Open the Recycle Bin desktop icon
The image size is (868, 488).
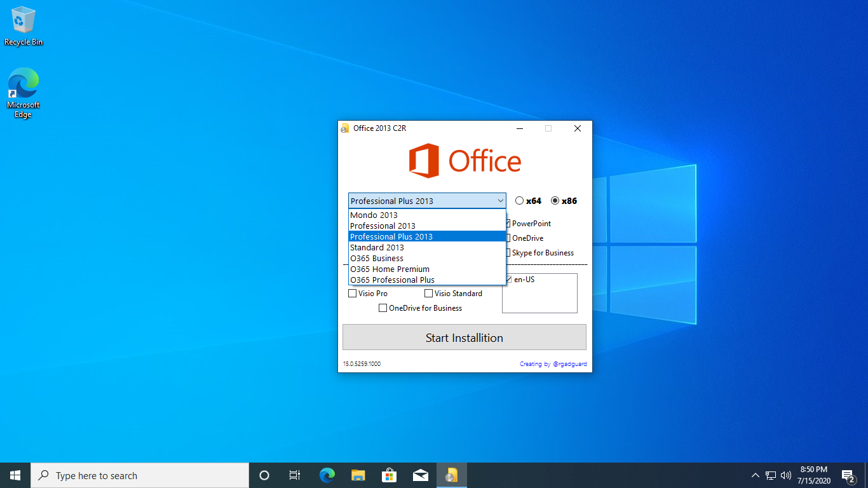24,25
